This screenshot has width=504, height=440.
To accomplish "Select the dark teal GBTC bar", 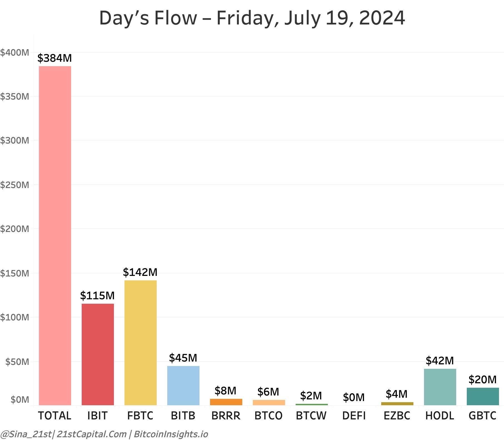I will (483, 396).
